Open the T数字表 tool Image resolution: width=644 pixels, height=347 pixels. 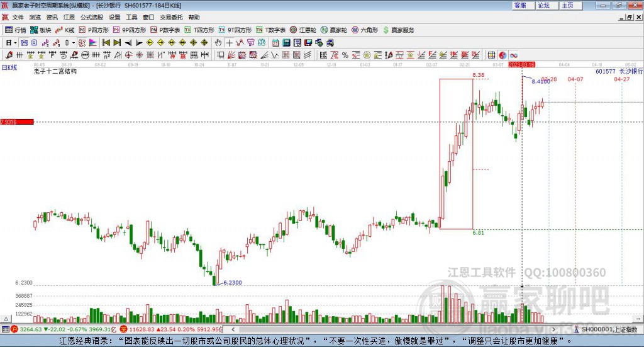pos(270,30)
